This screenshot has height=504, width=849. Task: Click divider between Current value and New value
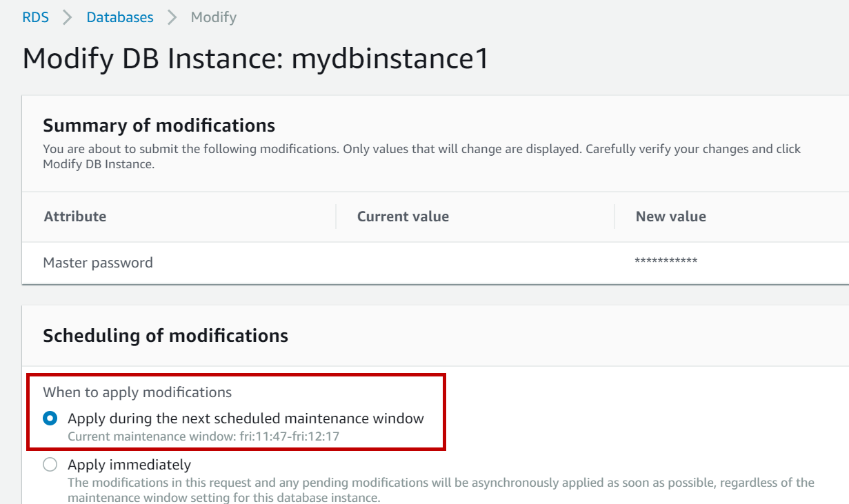point(615,216)
